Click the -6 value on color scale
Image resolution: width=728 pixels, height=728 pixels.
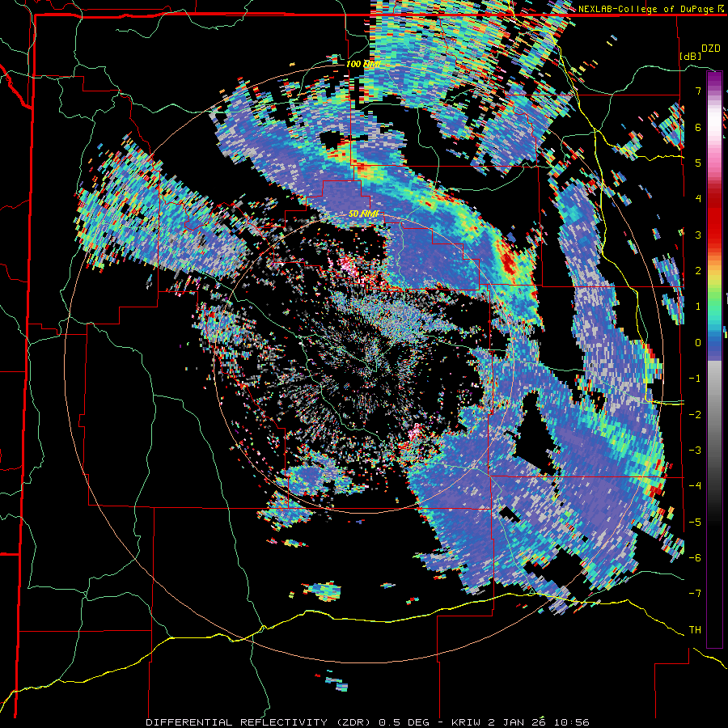coord(695,557)
